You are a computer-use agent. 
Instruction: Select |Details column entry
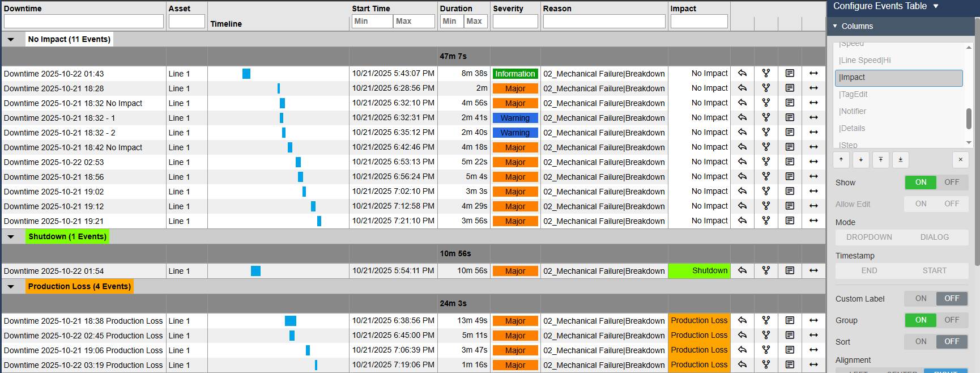pyautogui.click(x=899, y=129)
